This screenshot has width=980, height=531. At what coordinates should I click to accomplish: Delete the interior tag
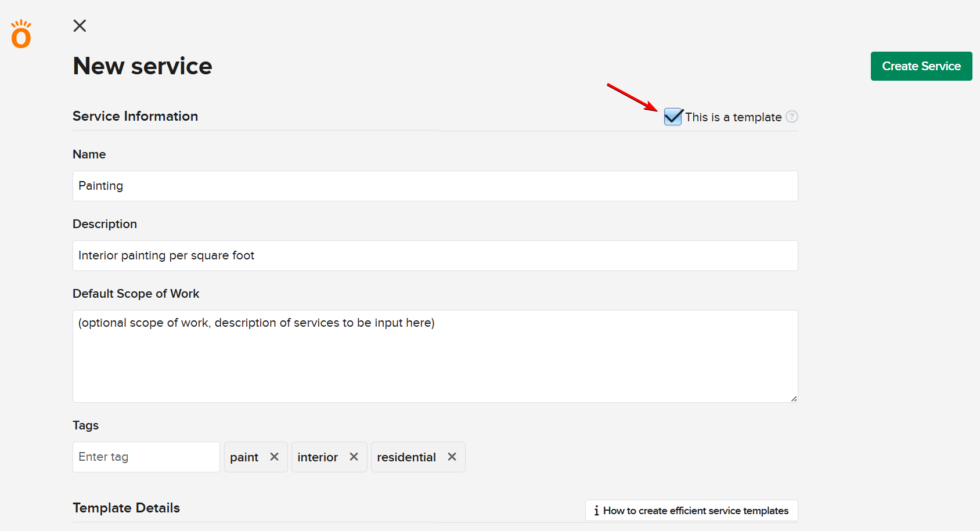(x=354, y=457)
